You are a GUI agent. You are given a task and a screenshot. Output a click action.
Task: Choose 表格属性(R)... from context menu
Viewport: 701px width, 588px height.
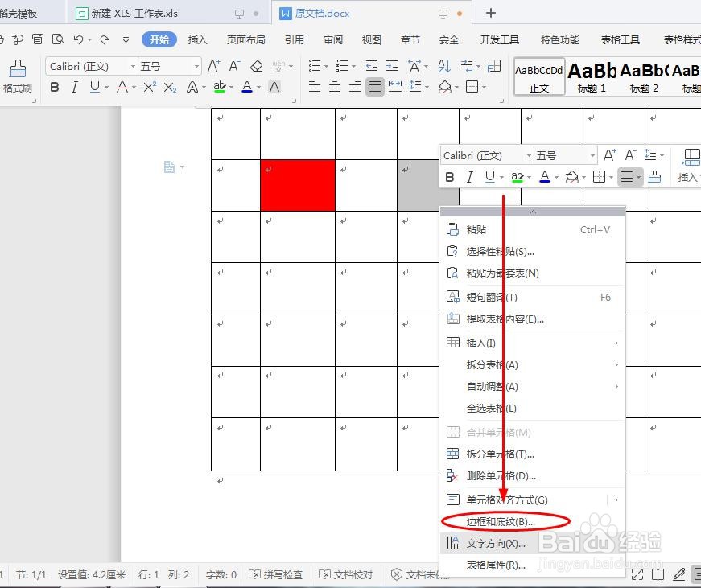pyautogui.click(x=532, y=565)
